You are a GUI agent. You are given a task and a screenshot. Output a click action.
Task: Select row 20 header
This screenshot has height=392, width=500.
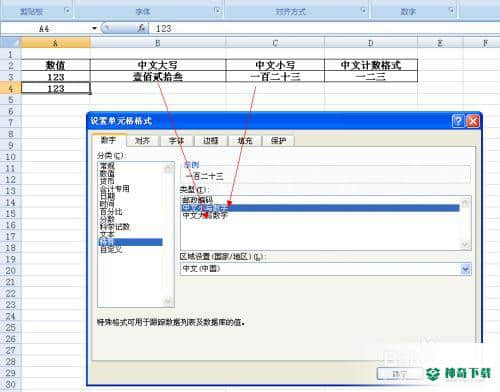click(x=10, y=271)
